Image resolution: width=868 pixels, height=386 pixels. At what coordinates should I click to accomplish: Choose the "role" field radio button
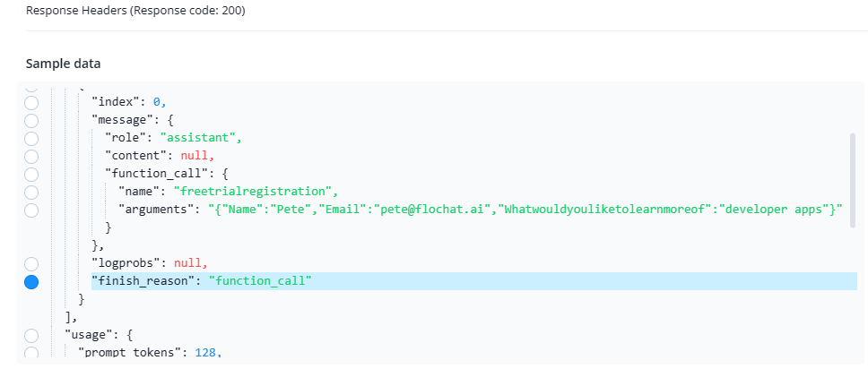(x=31, y=138)
